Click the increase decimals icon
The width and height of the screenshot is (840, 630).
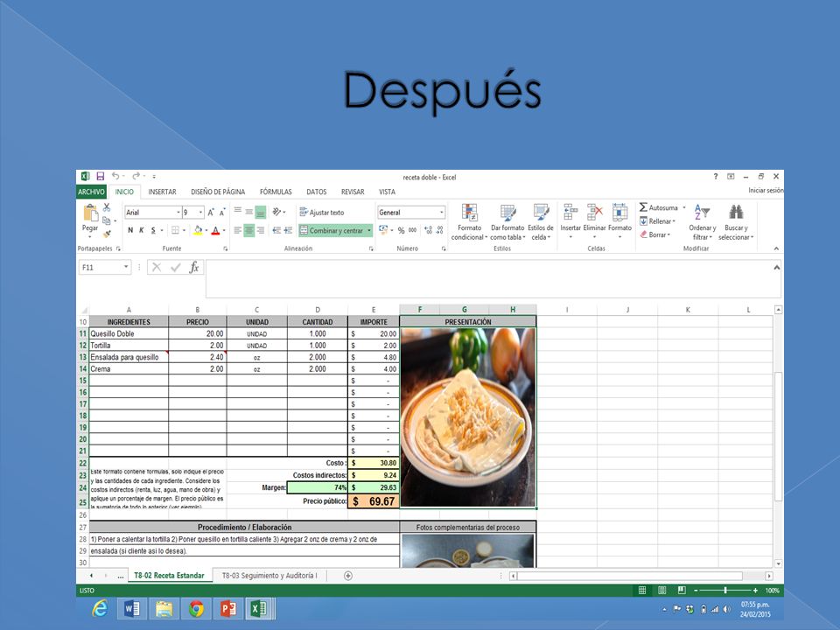428,230
